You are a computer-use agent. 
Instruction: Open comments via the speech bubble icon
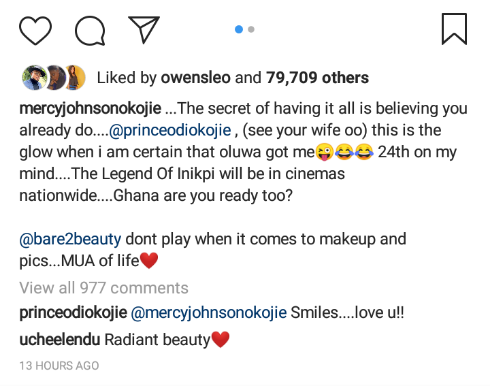point(90,31)
